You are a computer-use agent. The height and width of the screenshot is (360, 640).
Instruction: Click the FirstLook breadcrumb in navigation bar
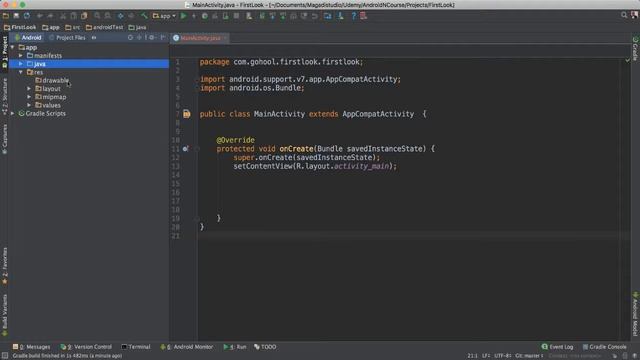(20, 27)
